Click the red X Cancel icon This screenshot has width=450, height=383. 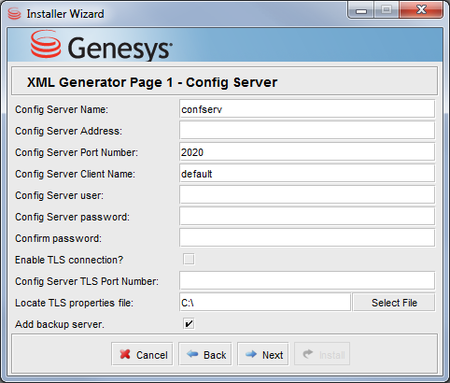[125, 354]
